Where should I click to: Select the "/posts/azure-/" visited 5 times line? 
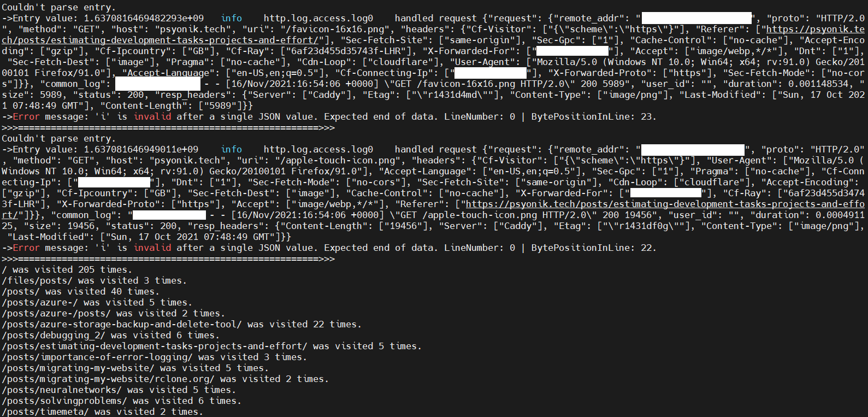[x=97, y=303]
